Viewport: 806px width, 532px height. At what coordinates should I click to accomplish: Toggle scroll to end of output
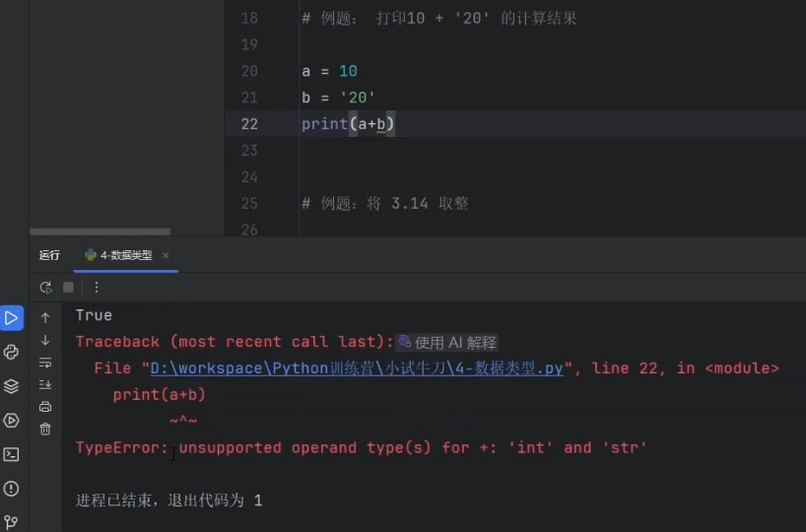45,384
